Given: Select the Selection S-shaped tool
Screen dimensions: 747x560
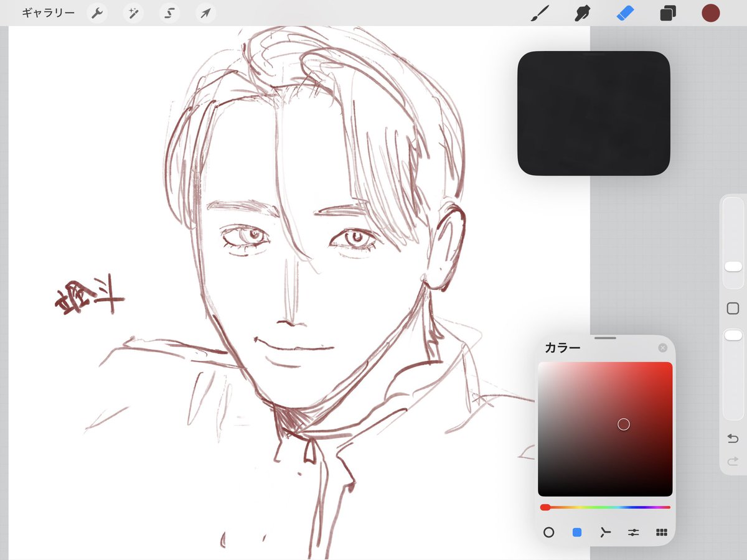Looking at the screenshot, I should [x=169, y=13].
